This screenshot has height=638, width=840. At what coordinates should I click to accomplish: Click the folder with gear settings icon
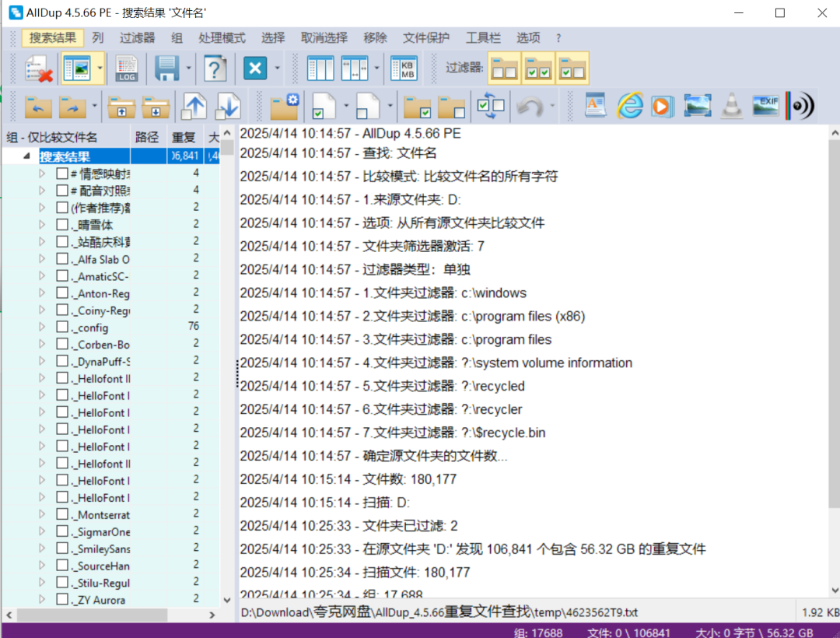(x=285, y=106)
